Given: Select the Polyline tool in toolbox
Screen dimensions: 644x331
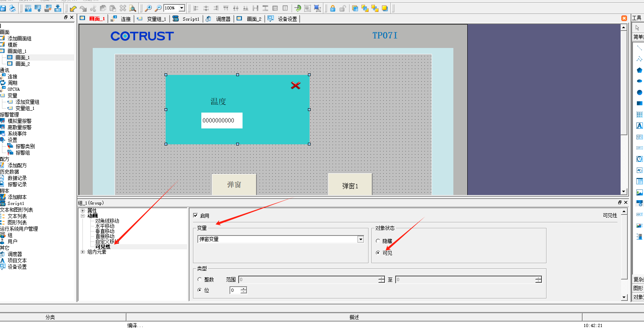Looking at the screenshot, I should (x=639, y=59).
